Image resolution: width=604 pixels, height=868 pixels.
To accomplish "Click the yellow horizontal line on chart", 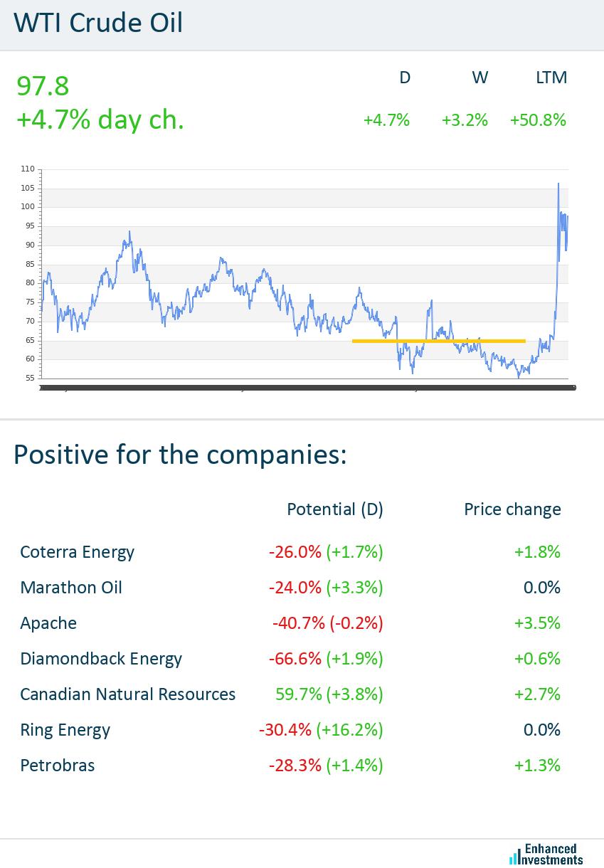I will click(x=438, y=342).
